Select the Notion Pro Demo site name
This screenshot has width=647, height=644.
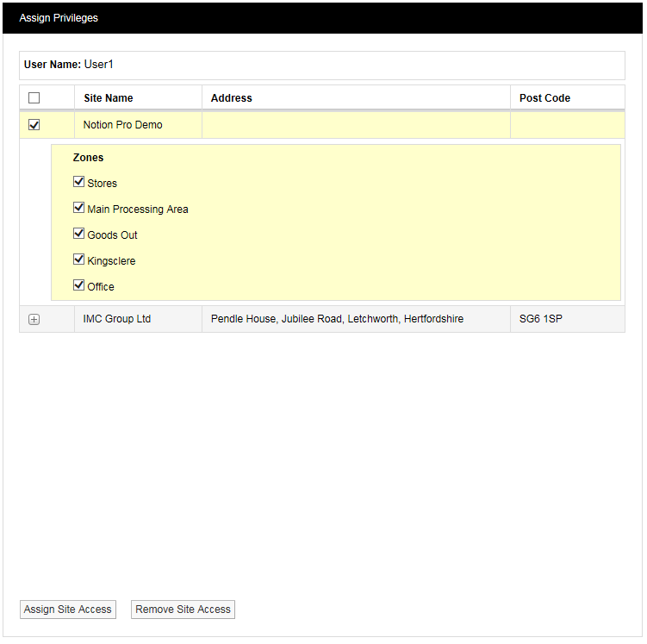(x=122, y=125)
